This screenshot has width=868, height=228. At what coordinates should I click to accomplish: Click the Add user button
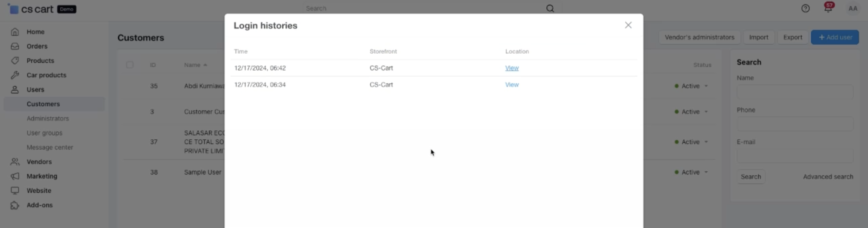[x=835, y=37]
